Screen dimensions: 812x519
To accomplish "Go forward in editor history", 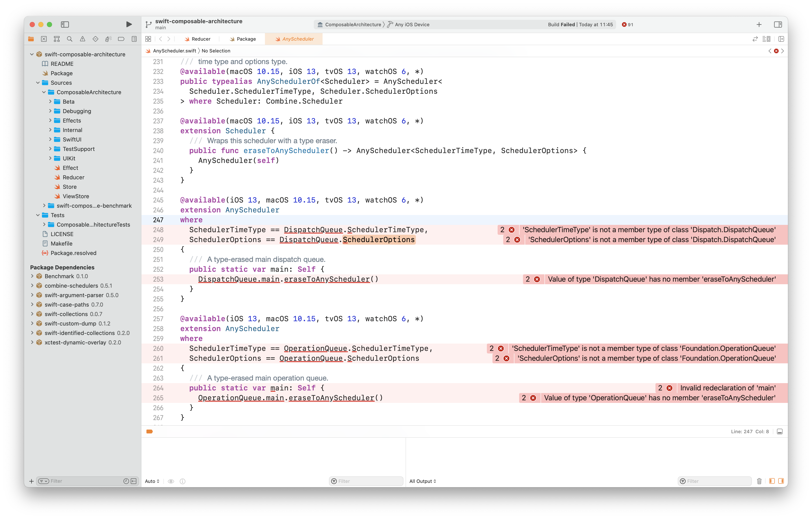I will [x=169, y=39].
